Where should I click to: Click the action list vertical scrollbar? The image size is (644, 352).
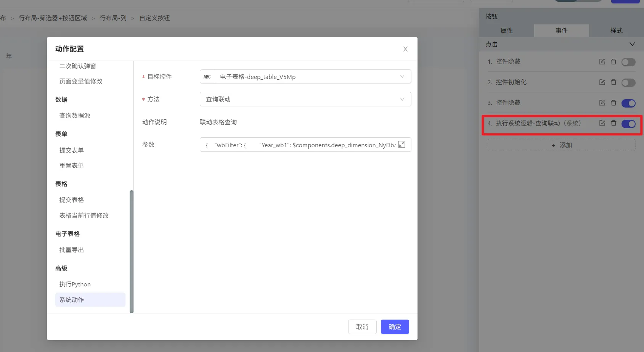(132, 252)
